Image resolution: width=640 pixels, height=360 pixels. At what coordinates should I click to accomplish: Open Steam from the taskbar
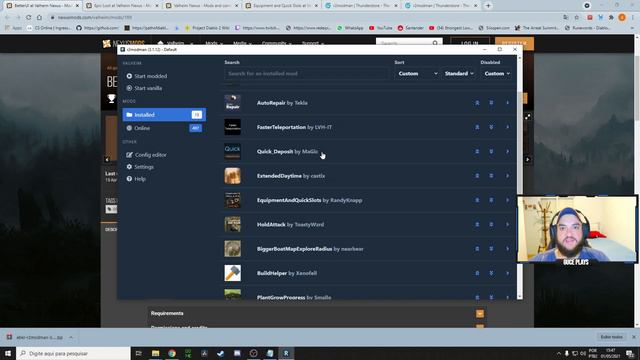tap(221, 353)
